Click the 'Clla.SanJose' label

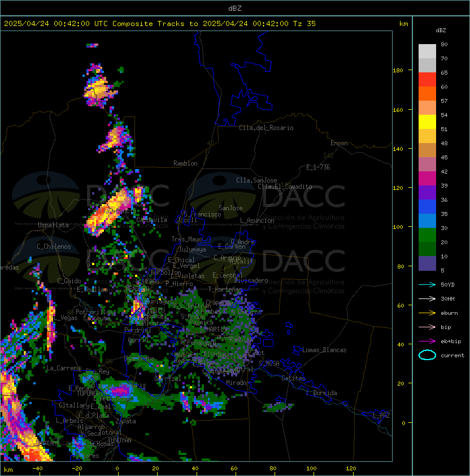tap(256, 180)
